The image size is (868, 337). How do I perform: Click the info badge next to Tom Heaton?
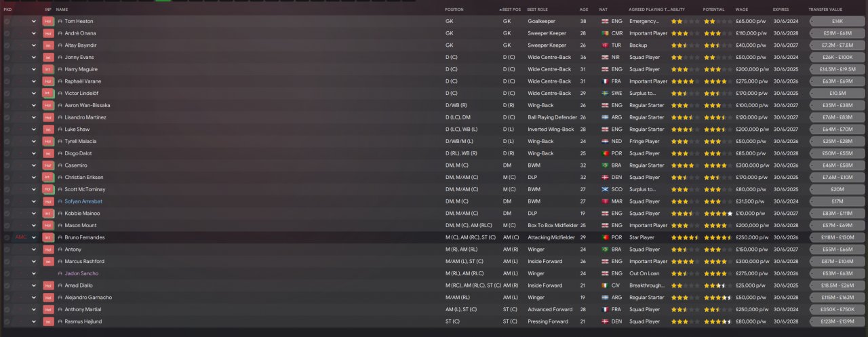pyautogui.click(x=48, y=21)
